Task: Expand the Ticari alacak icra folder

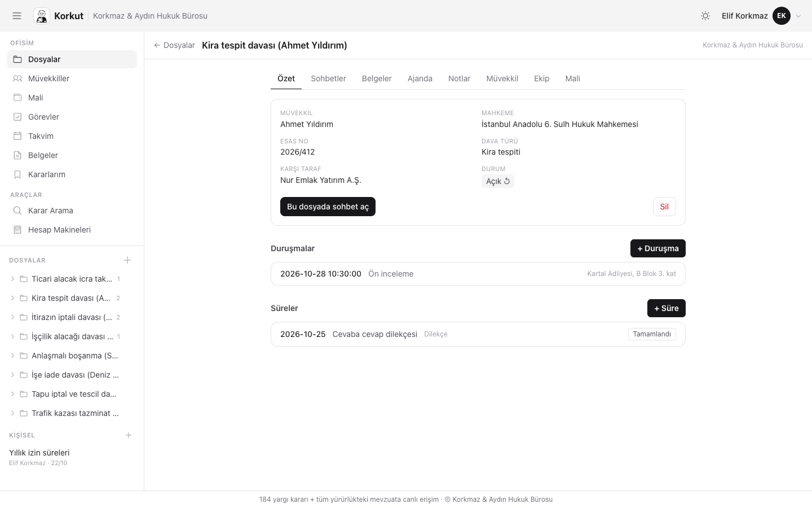Action: [x=12, y=279]
